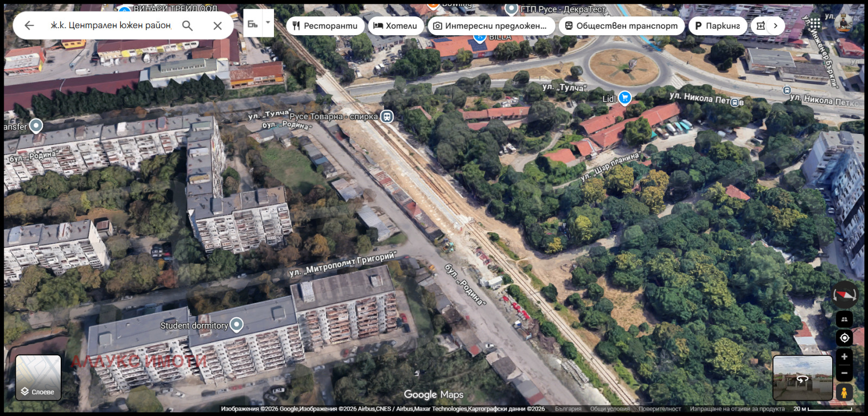Open the Google apps grid

tap(815, 24)
